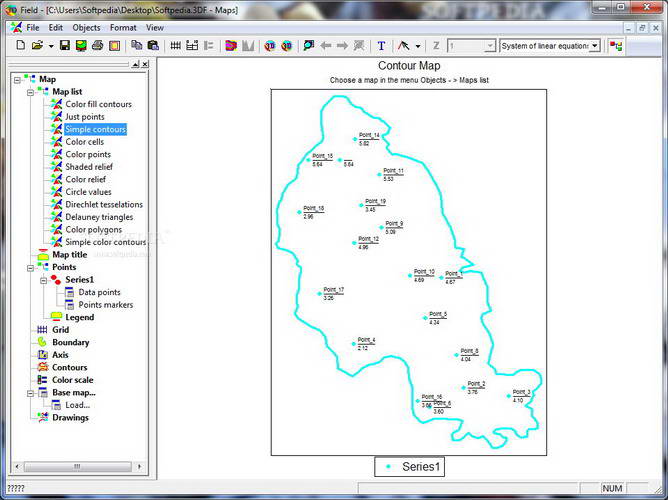Click the grid icon in toolbar

click(176, 46)
